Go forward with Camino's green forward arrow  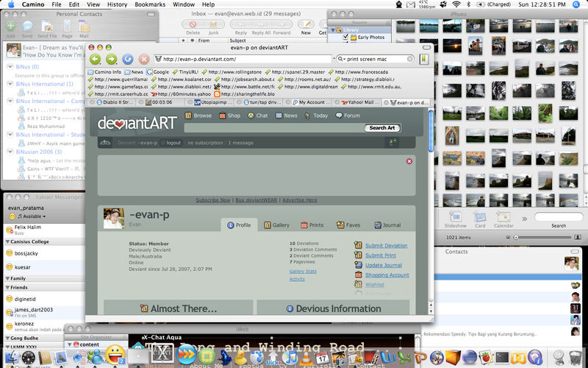coord(112,59)
